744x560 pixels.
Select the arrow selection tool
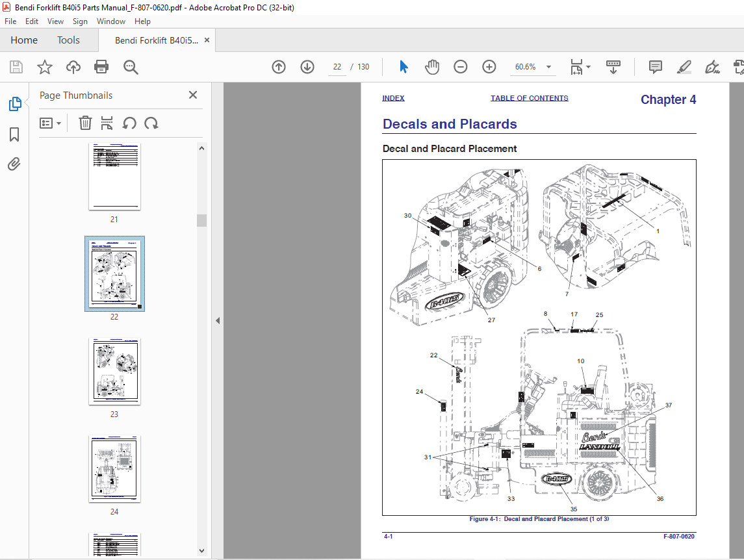tap(404, 67)
